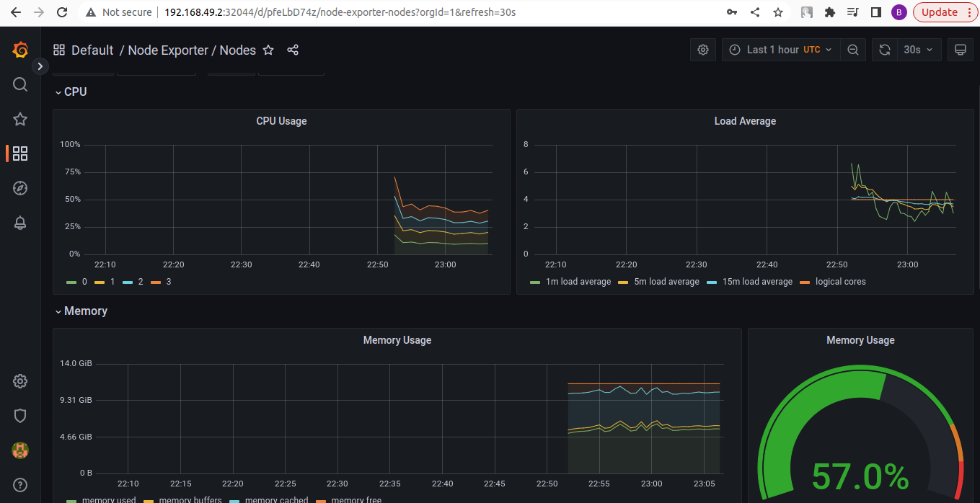
Task: Open the Explore compass icon
Action: click(x=20, y=188)
